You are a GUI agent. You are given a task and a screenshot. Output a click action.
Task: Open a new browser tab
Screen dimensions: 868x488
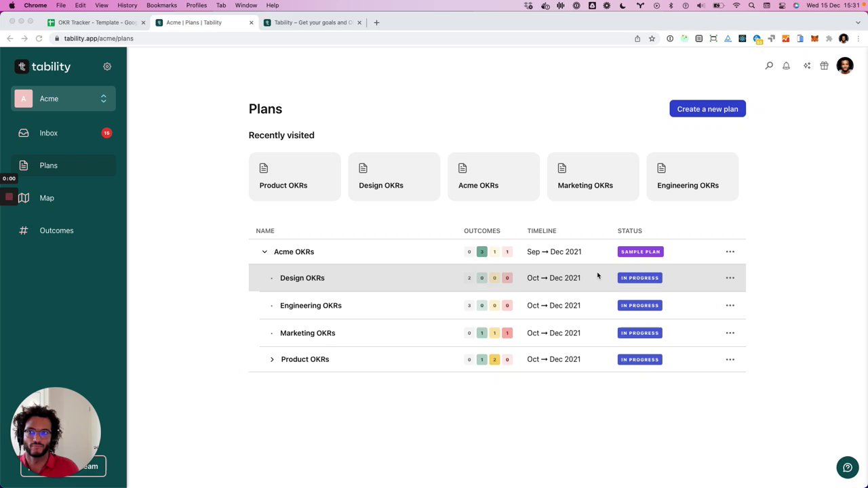point(376,22)
